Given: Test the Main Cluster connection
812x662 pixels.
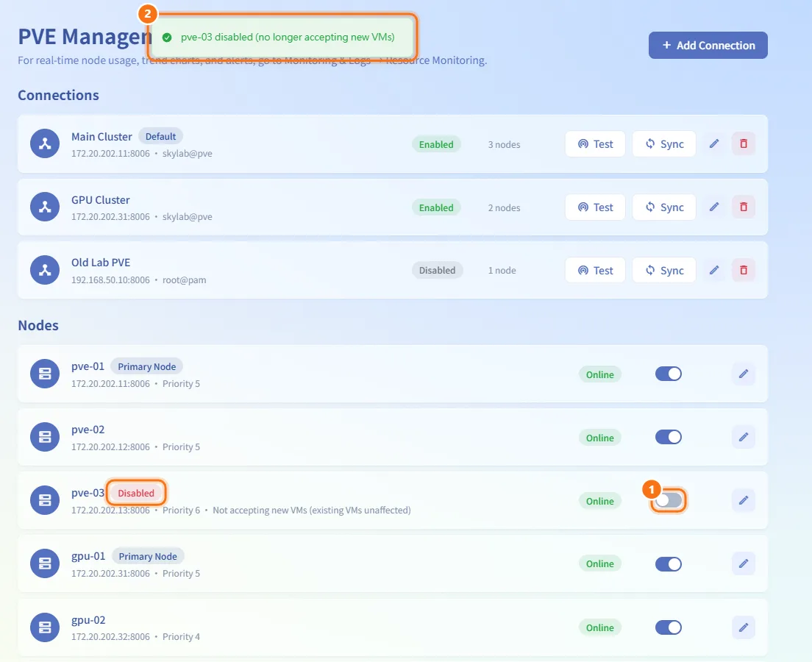Looking at the screenshot, I should pyautogui.click(x=595, y=144).
